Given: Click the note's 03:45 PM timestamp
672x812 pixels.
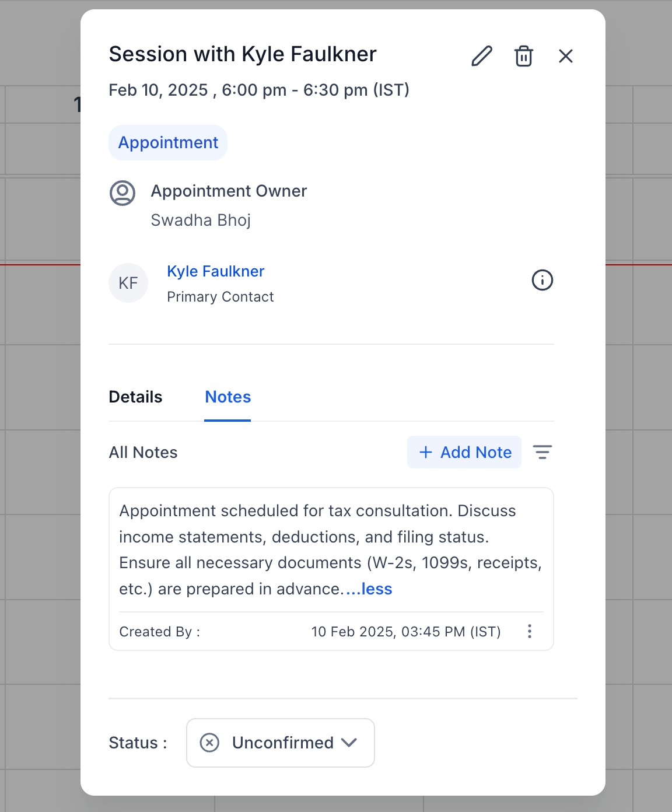Looking at the screenshot, I should (405, 632).
